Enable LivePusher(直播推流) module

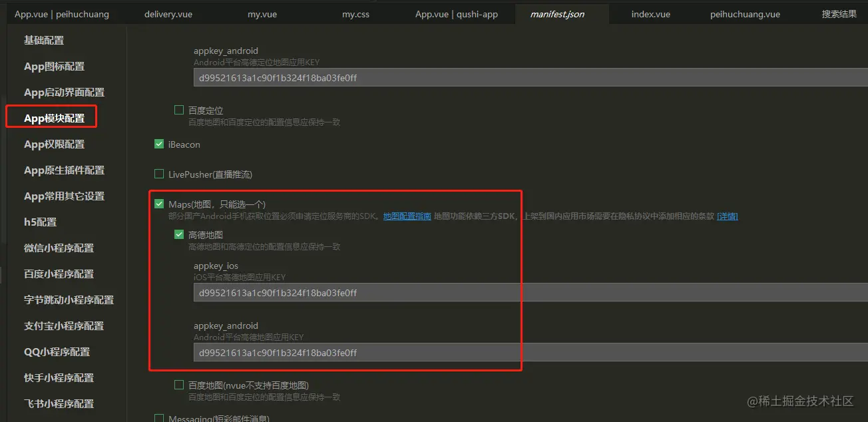pyautogui.click(x=159, y=174)
